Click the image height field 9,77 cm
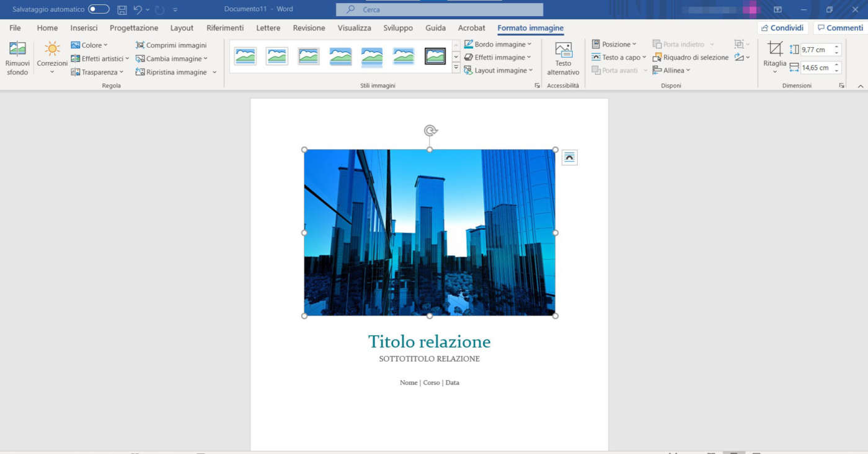This screenshot has width=868, height=454. tap(816, 50)
